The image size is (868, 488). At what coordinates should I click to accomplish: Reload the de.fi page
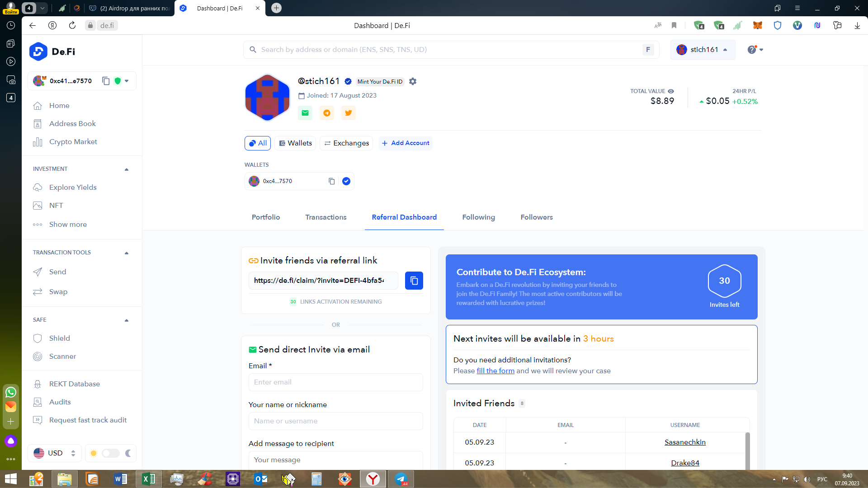72,25
